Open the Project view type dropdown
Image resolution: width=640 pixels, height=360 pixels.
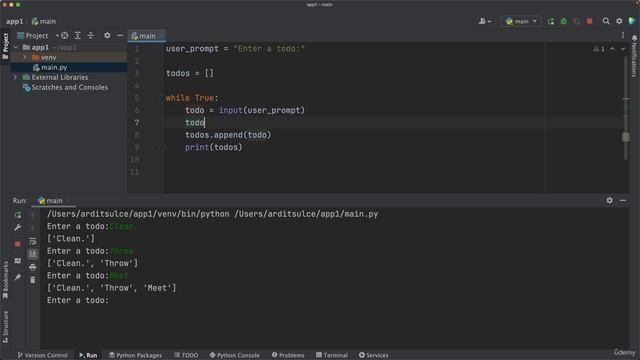coord(37,36)
